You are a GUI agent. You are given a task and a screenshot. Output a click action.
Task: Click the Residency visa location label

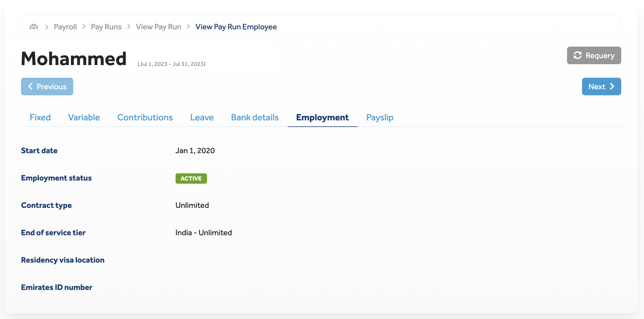point(63,260)
